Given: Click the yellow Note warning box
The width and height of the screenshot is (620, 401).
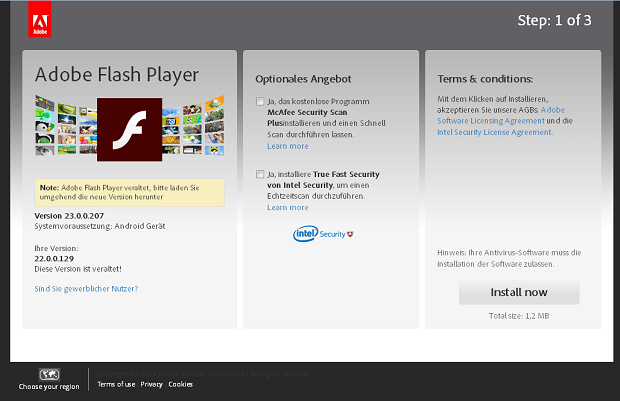Looking at the screenshot, I should (x=129, y=192).
